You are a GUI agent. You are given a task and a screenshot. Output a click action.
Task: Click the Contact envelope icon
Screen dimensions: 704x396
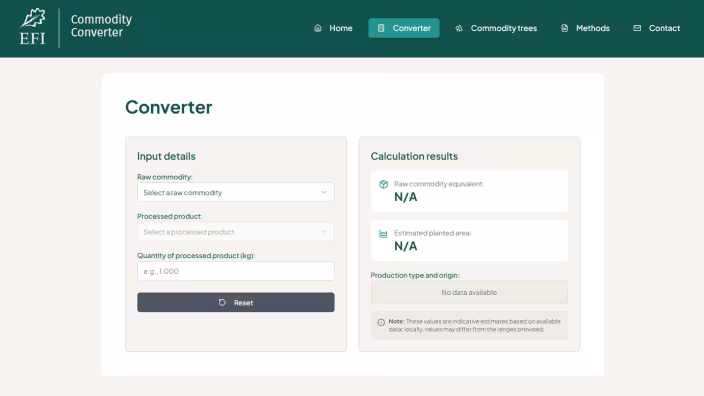click(x=637, y=28)
